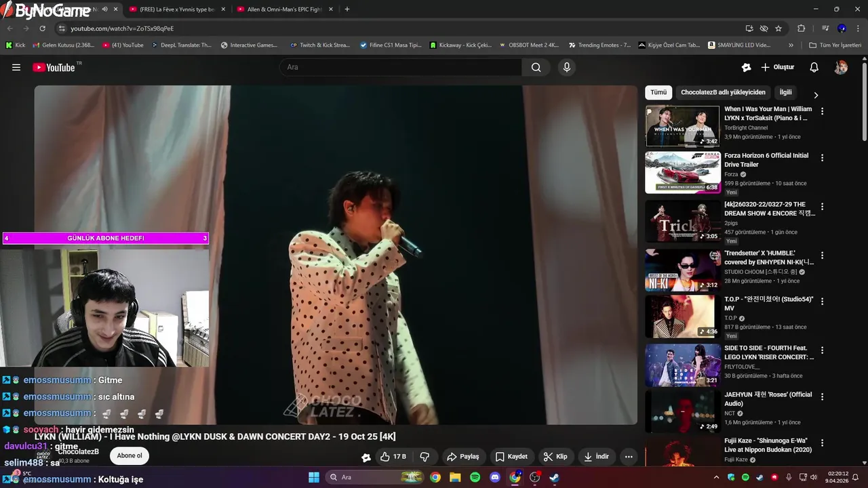The height and width of the screenshot is (488, 868).
Task: Open the ChocolatezB channel name
Action: click(x=79, y=451)
